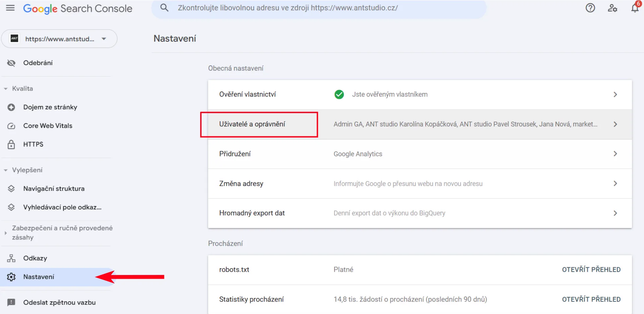Click OTEVŘÍT PŘEHLED for Statistiky procházení
Viewport: 644px width, 314px height.
coord(591,299)
